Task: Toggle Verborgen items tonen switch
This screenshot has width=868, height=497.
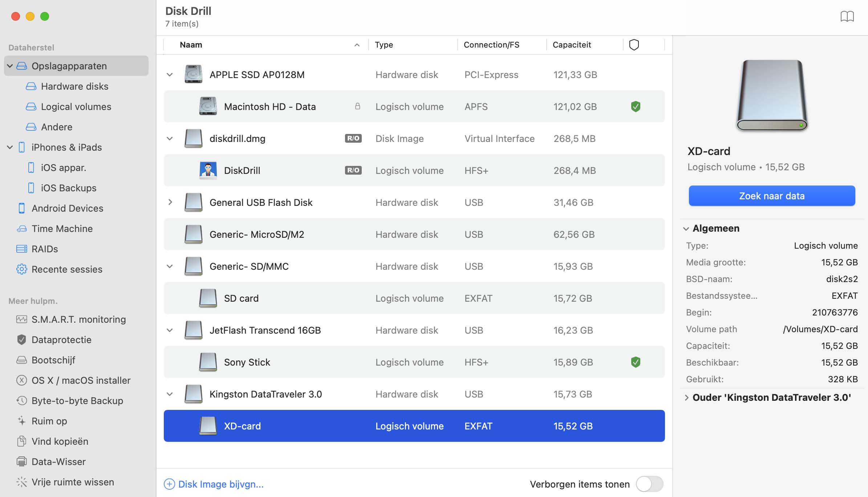Action: tap(649, 484)
